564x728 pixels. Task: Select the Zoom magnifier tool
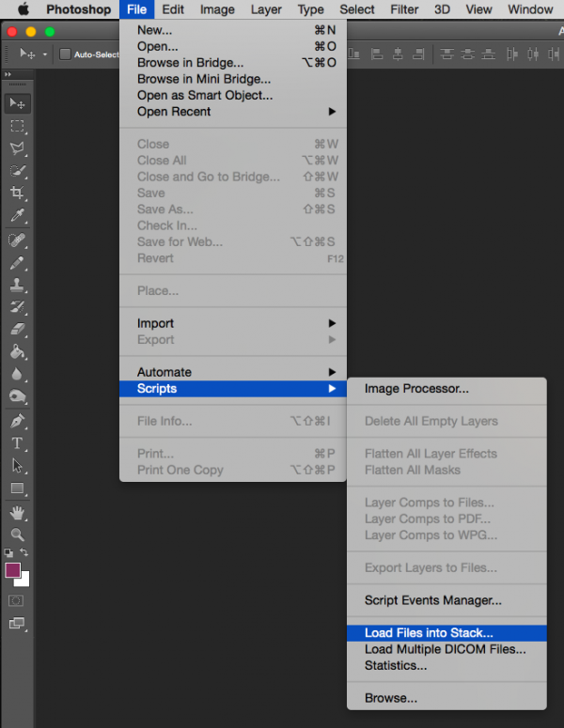[x=17, y=534]
